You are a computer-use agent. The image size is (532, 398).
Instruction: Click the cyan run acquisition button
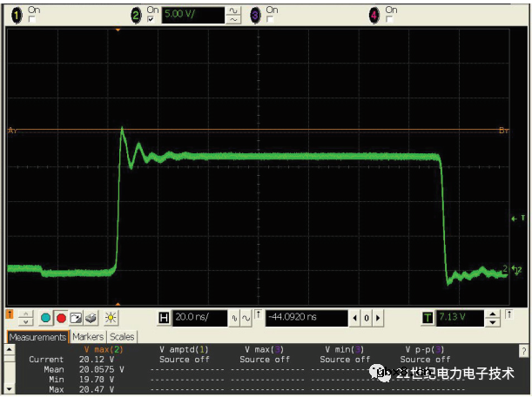(47, 318)
